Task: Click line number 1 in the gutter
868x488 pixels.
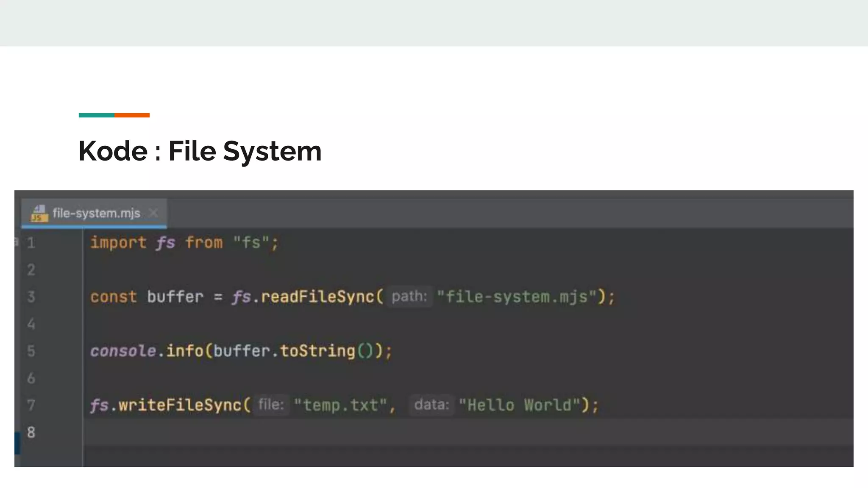Action: pos(31,243)
